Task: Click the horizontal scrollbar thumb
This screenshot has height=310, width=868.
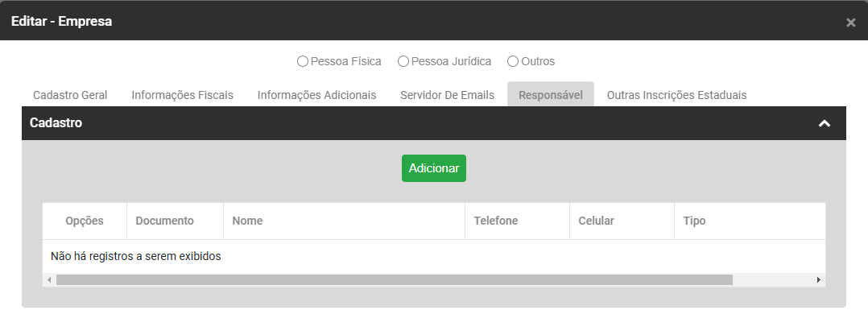Action: click(395, 280)
